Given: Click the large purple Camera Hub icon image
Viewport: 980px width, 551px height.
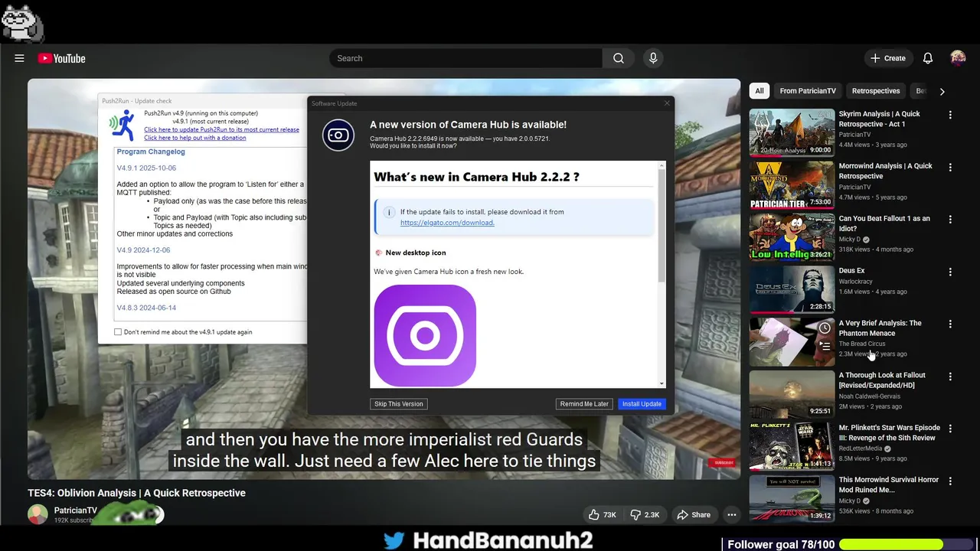Looking at the screenshot, I should click(x=425, y=335).
